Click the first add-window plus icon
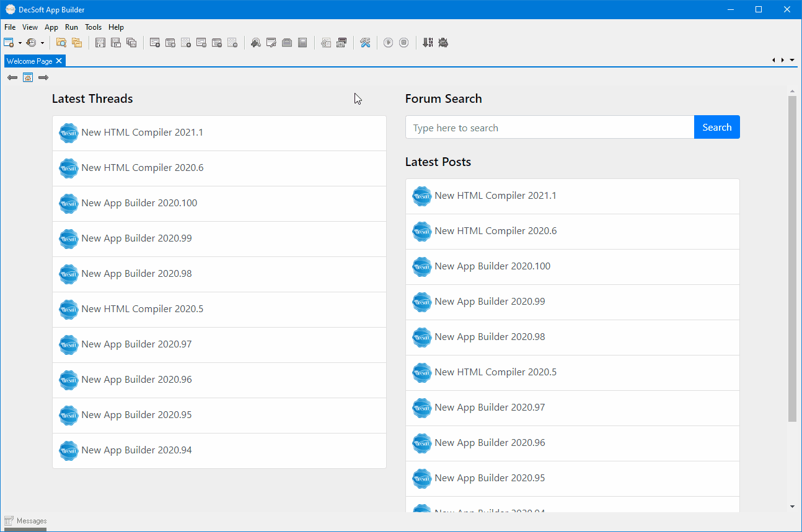Viewport: 802px width, 532px height. pyautogui.click(x=155, y=43)
